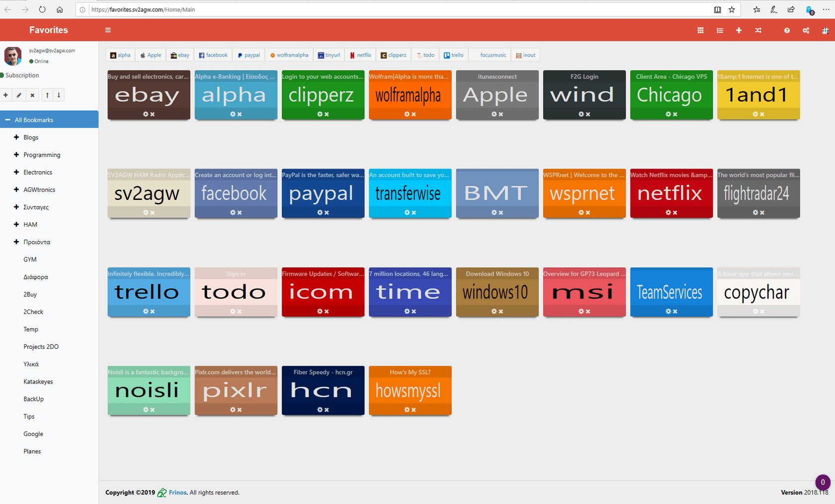
Task: Open settings gears icon in header
Action: pyautogui.click(x=806, y=30)
